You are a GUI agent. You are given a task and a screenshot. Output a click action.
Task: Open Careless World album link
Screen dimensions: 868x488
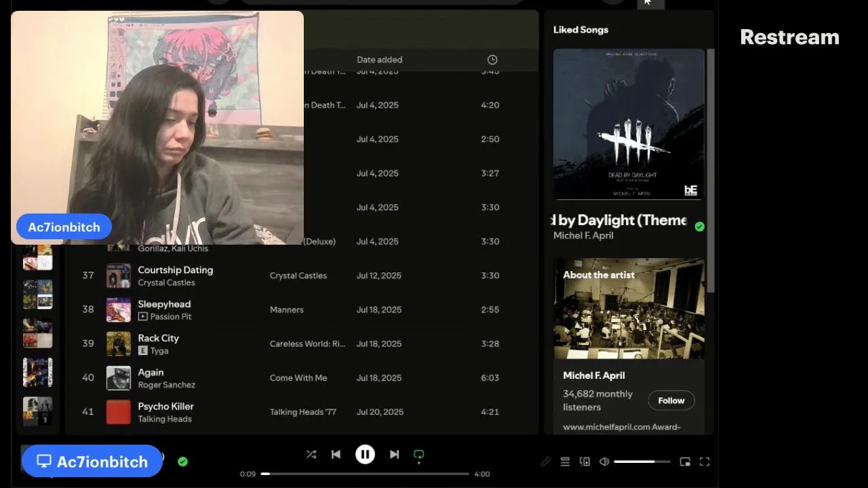point(308,344)
